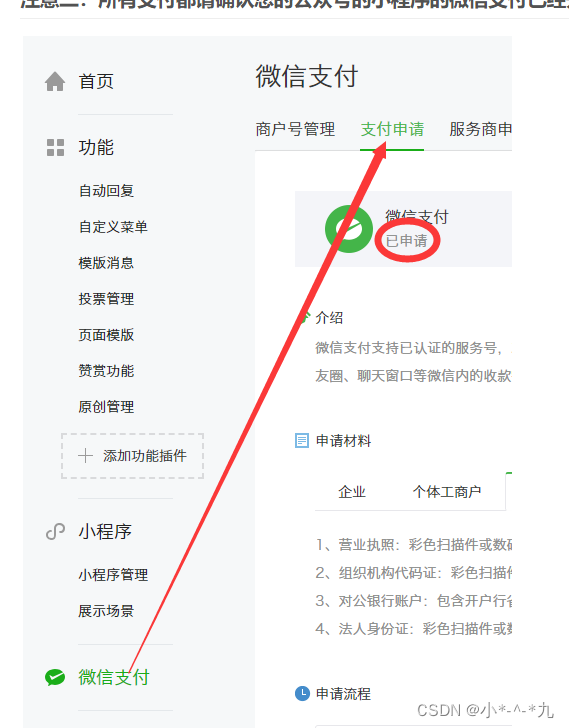The image size is (569, 728).
Task: Click the home icon beside 首页
Action: point(55,82)
